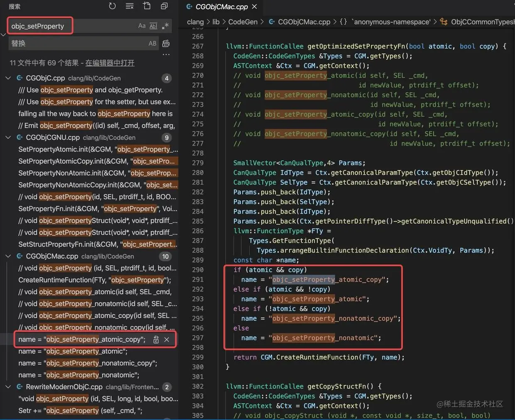Place cursor on 'const char *name;' line
Screen dimensions: 515x420
tap(266, 260)
